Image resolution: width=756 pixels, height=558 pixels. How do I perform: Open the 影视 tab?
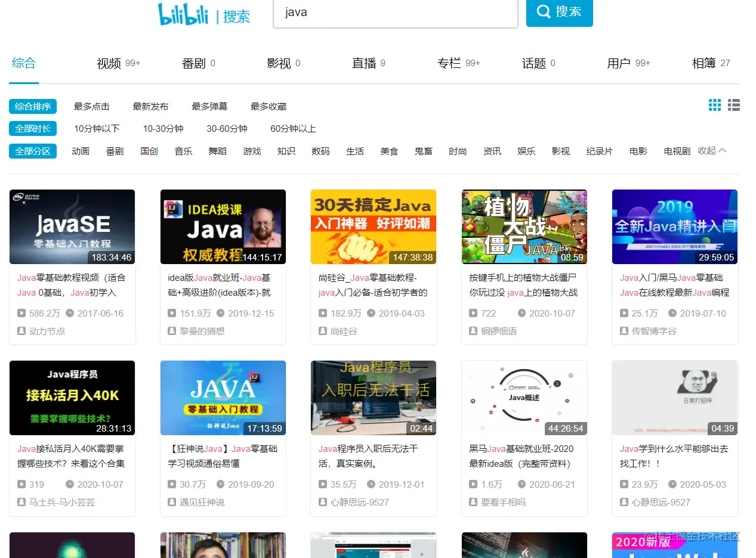(283, 63)
